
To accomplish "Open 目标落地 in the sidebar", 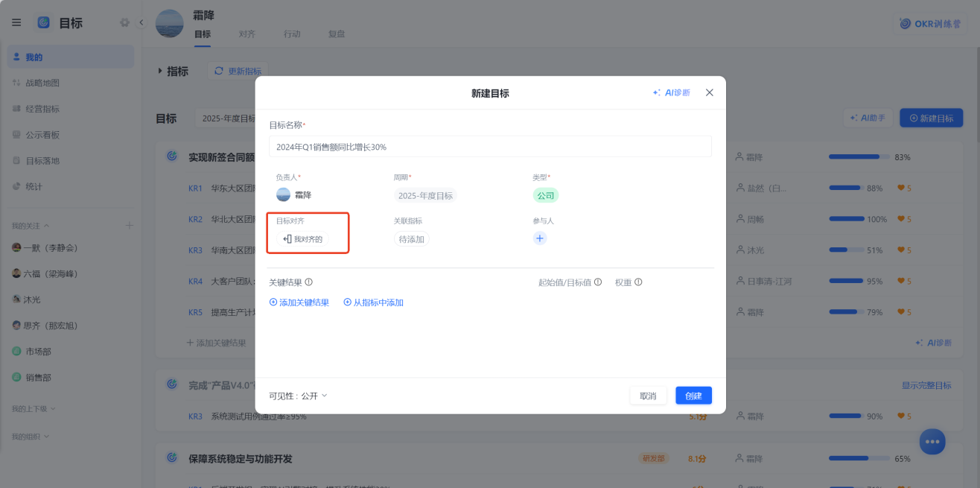I will 71,160.
